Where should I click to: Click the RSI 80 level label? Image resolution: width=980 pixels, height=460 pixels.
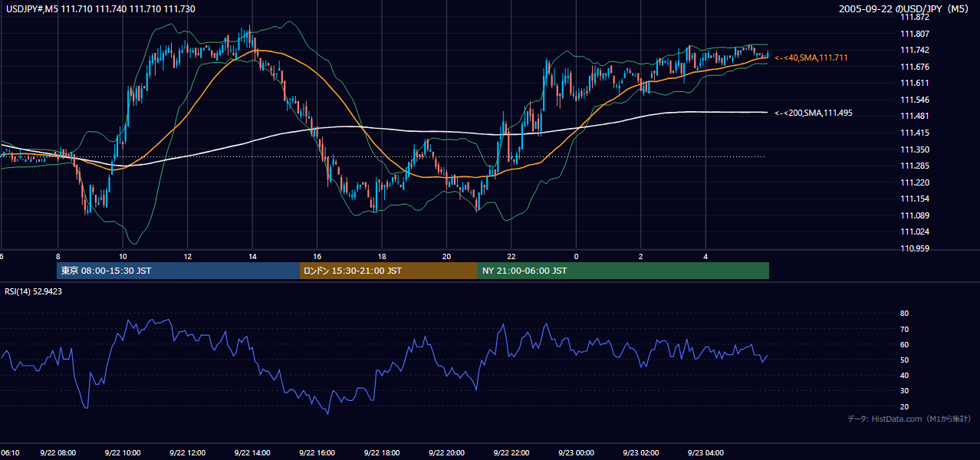point(905,314)
